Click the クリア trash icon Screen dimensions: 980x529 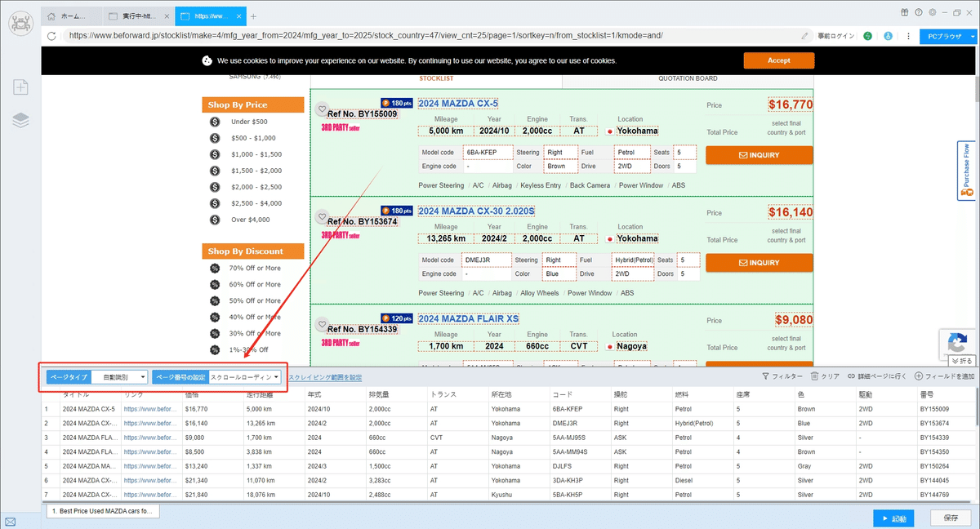click(814, 376)
